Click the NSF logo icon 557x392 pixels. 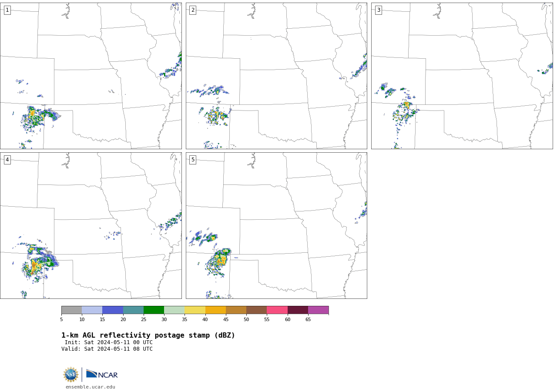(71, 375)
